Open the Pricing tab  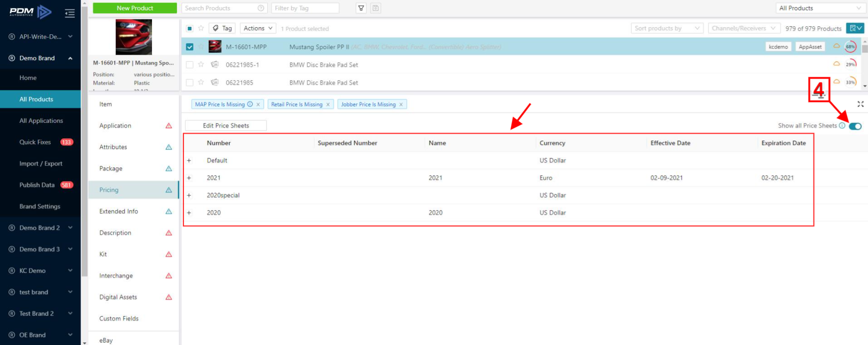pyautogui.click(x=133, y=190)
